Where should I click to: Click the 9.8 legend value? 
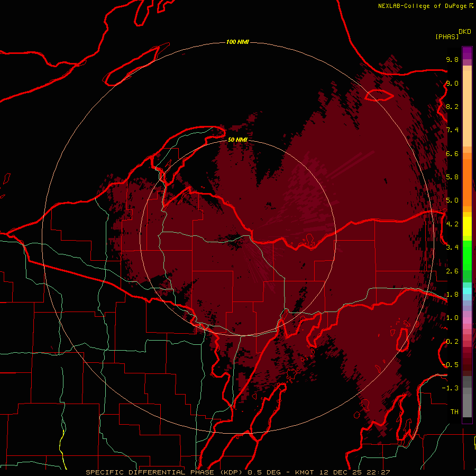452,59
